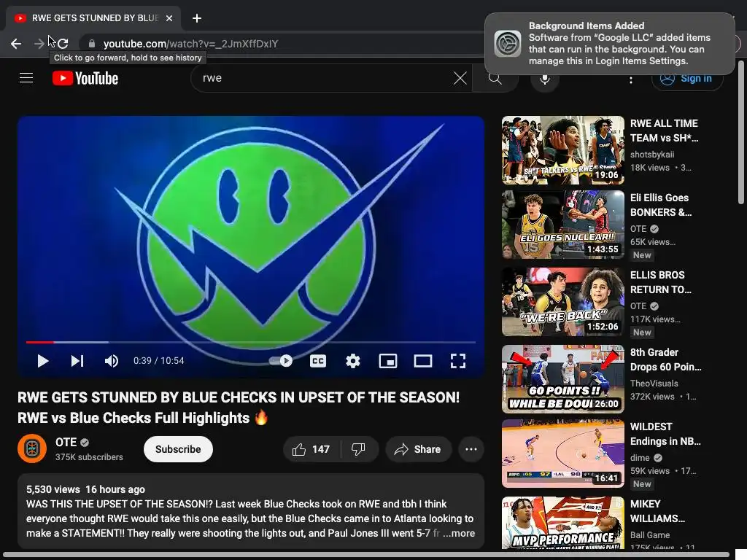Click title ELLIS BROS RETURN TO
Image resolution: width=747 pixels, height=560 pixels.
[661, 282]
